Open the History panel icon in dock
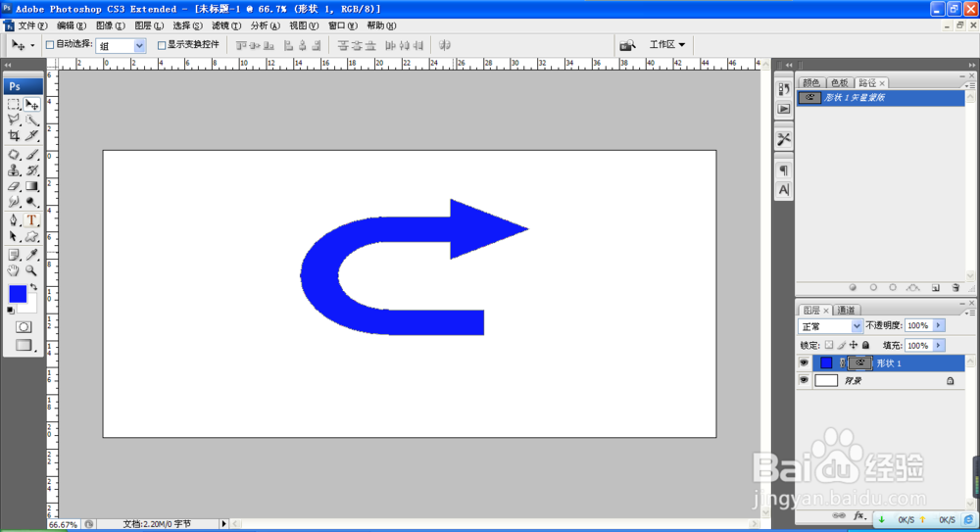The height and width of the screenshot is (532, 980). pos(784,89)
